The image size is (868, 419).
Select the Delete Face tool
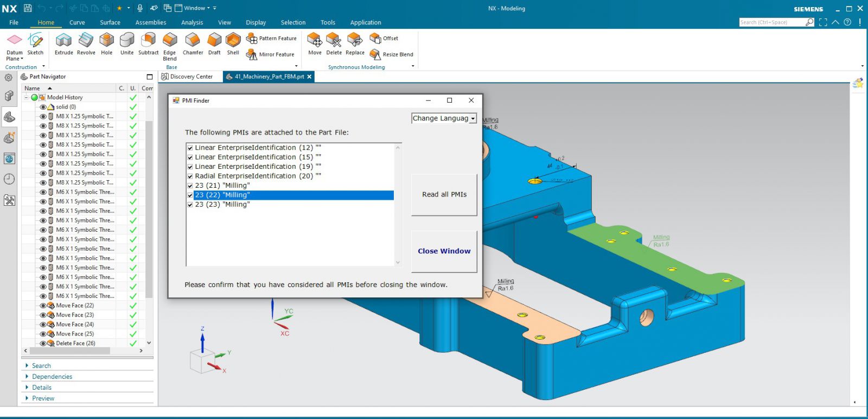click(334, 43)
